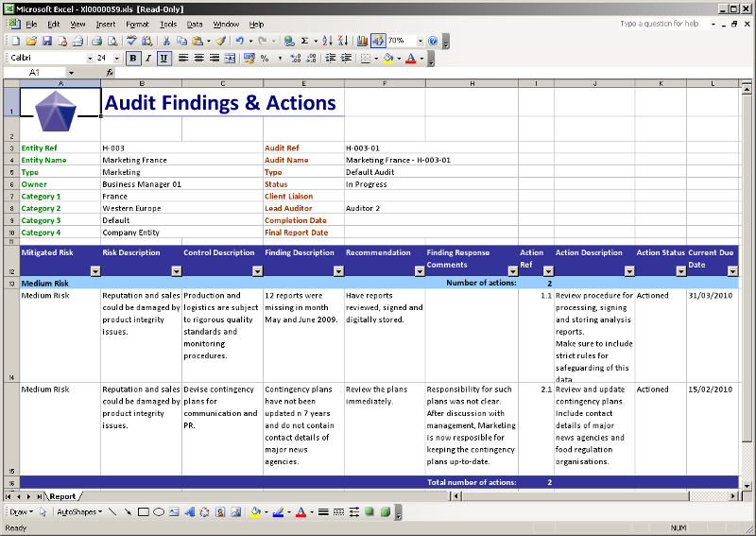Select column B header

tap(141, 83)
